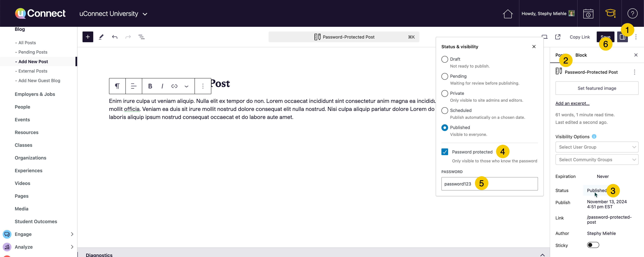Click the home icon in header

click(507, 14)
